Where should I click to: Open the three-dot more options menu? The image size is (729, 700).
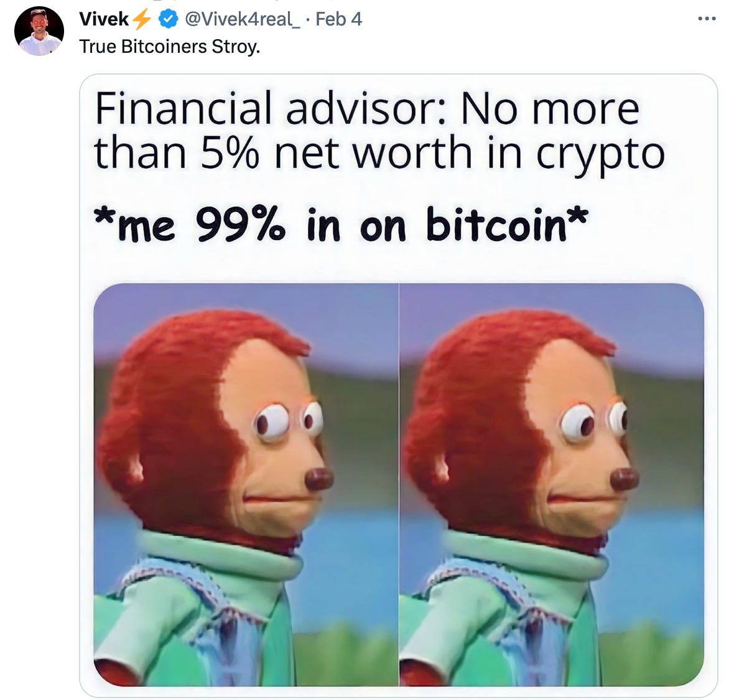[x=707, y=19]
